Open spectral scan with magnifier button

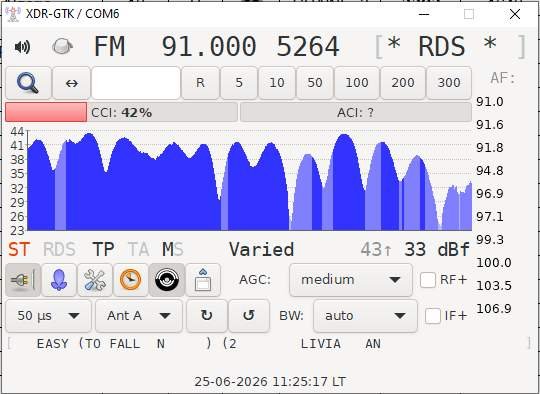point(28,83)
